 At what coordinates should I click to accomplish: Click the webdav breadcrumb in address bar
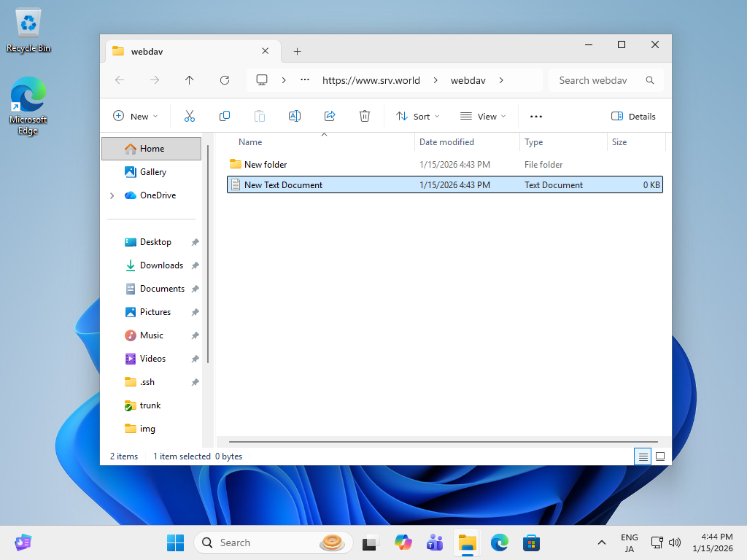coord(468,80)
